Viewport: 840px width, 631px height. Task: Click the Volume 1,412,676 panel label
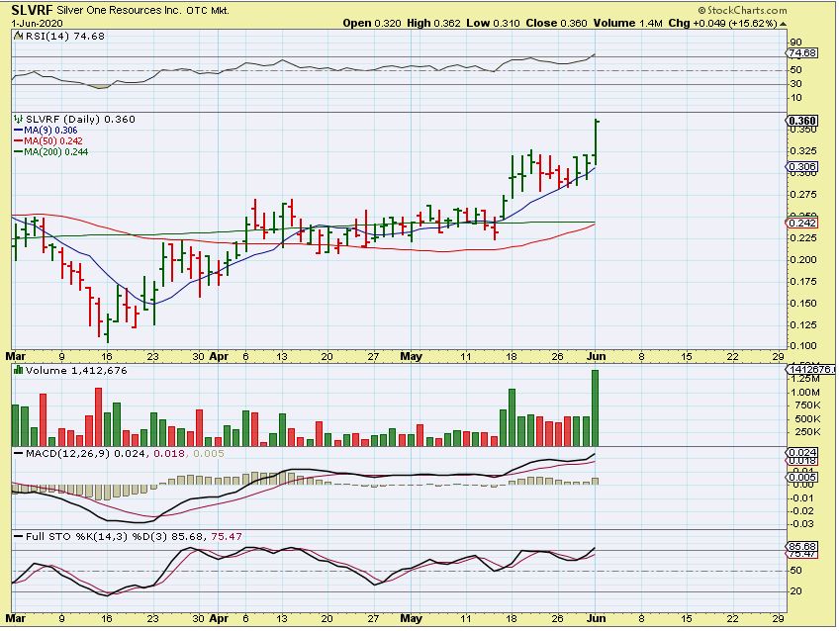coord(76,370)
